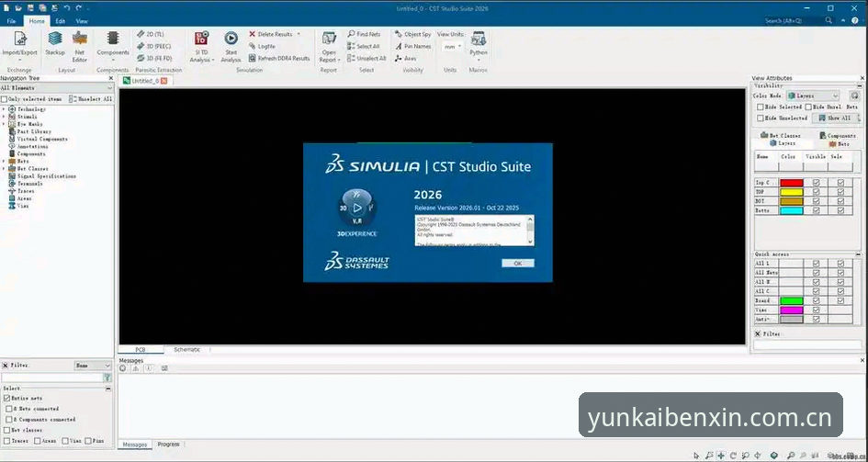The height and width of the screenshot is (462, 868).
Task: Toggle Axes visibility
Action: coord(406,58)
